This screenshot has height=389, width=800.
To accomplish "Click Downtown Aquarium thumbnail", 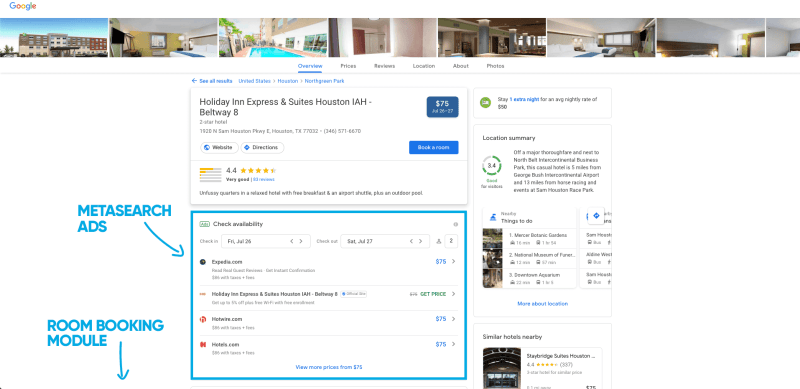I will pos(492,278).
